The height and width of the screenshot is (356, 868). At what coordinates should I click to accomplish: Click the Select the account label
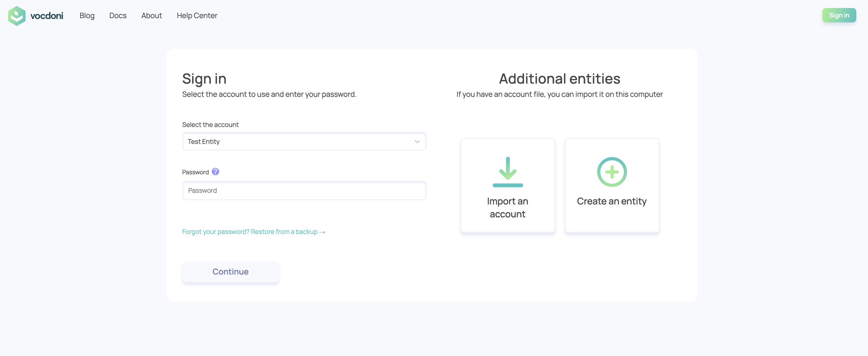pyautogui.click(x=210, y=125)
